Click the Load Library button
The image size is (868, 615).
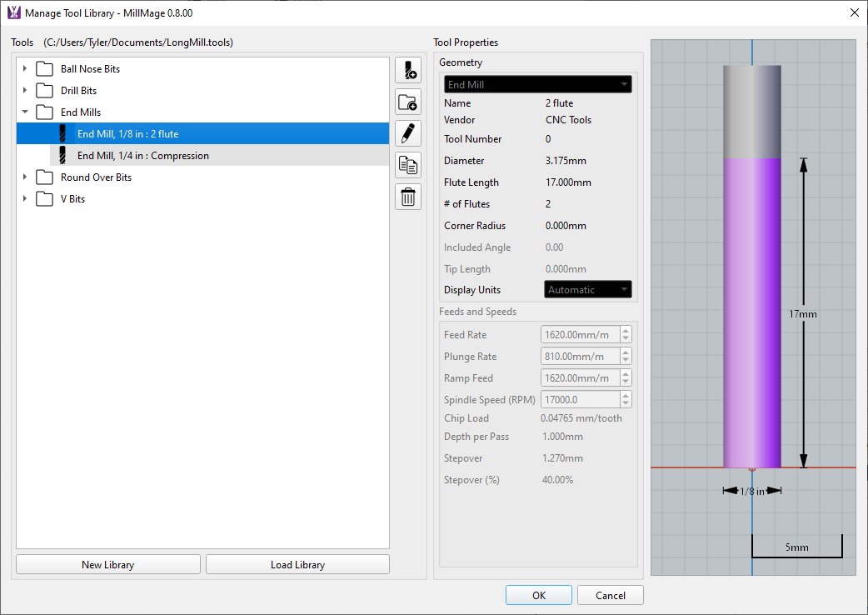click(x=298, y=565)
